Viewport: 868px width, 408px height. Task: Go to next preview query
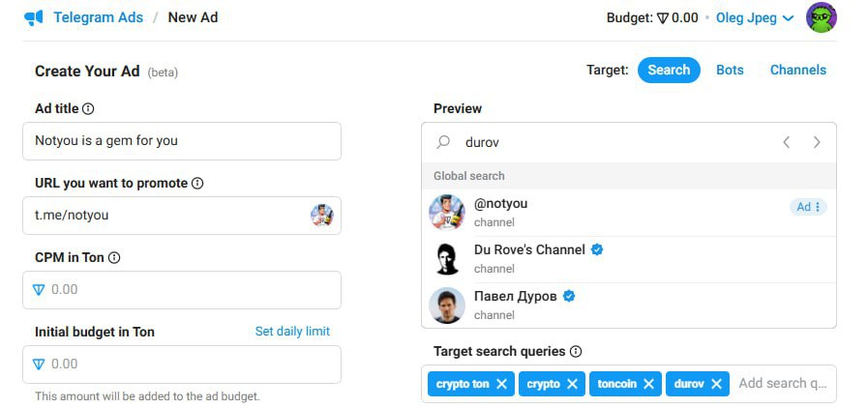click(x=817, y=142)
